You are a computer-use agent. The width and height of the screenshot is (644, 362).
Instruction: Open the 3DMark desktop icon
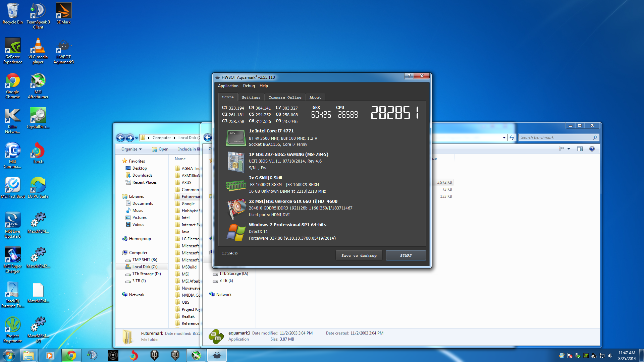pyautogui.click(x=63, y=13)
